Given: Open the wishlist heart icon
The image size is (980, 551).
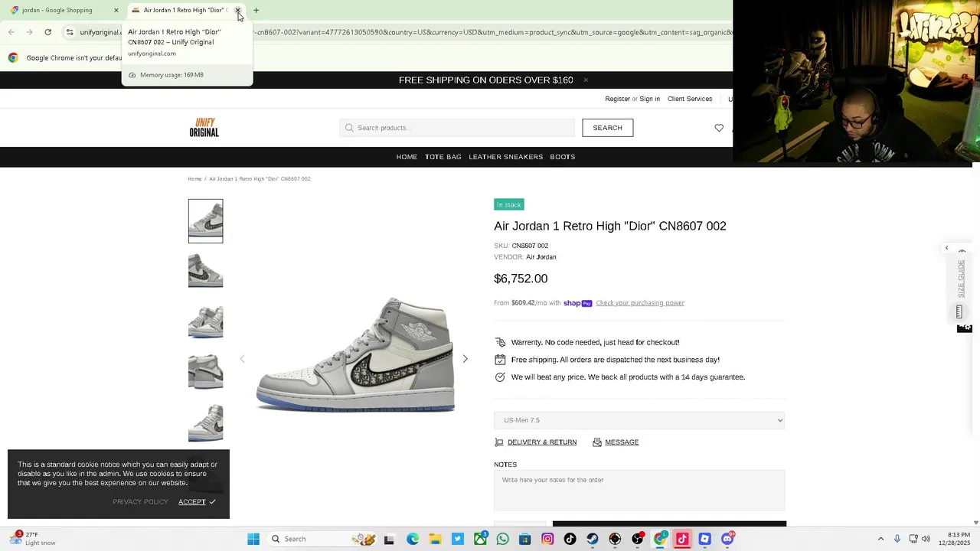Looking at the screenshot, I should click(719, 128).
